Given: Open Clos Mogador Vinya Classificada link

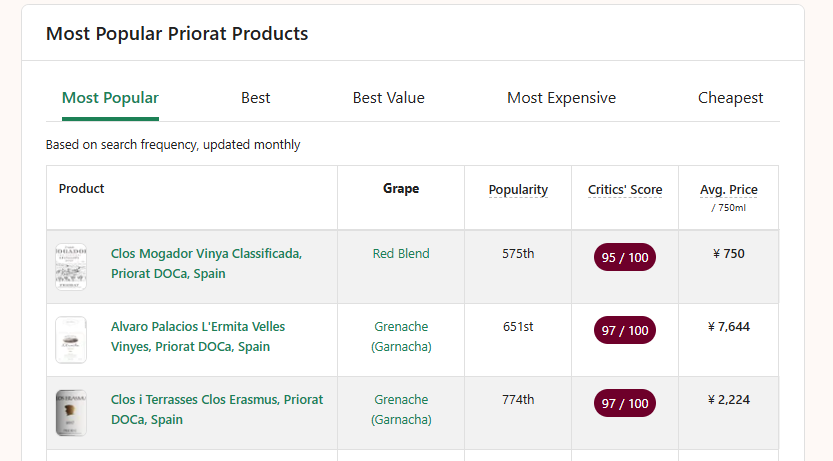Looking at the screenshot, I should pos(206,264).
